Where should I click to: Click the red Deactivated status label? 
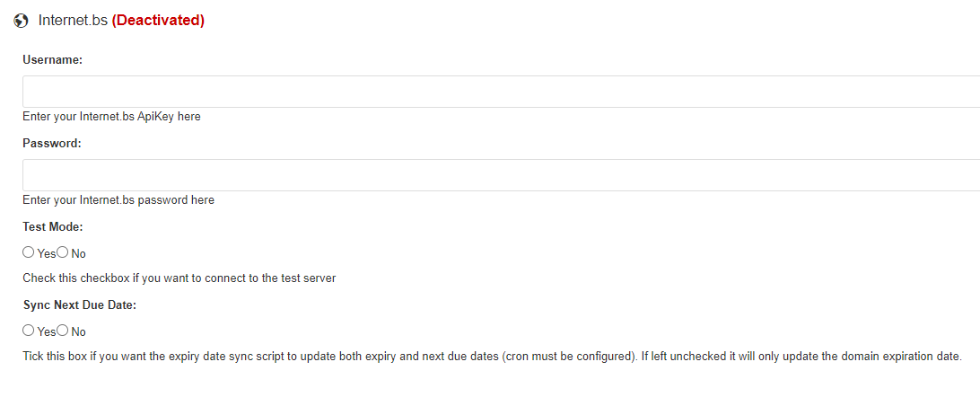(158, 21)
